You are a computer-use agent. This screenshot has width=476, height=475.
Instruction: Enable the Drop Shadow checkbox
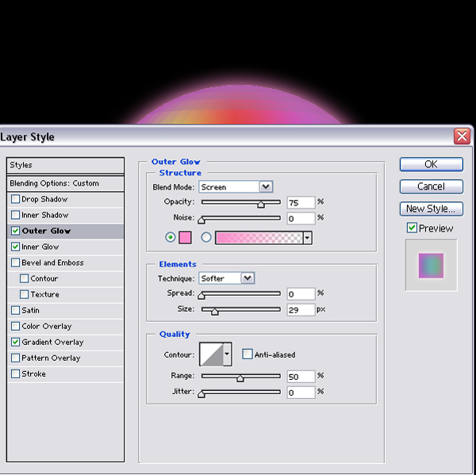coord(15,199)
